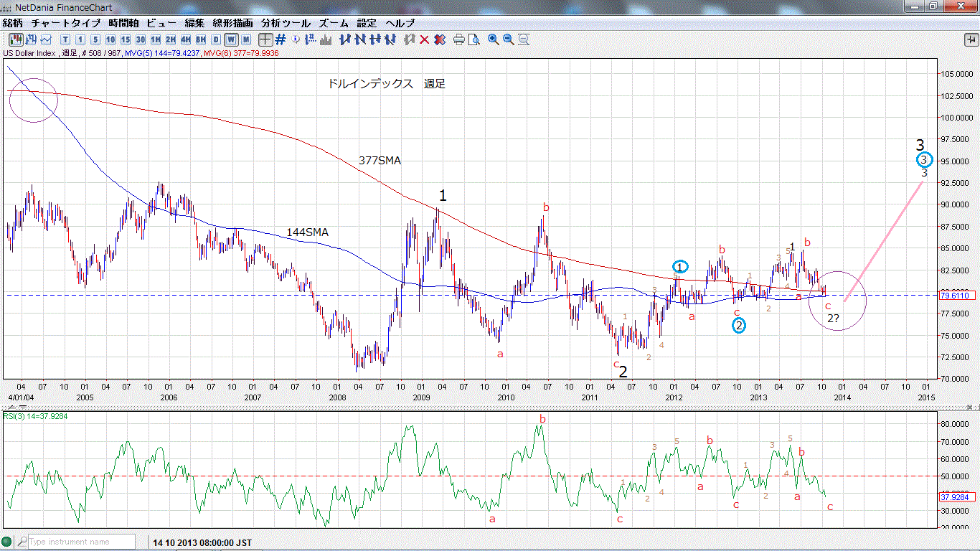Select the 4H timeframe button

click(186, 39)
